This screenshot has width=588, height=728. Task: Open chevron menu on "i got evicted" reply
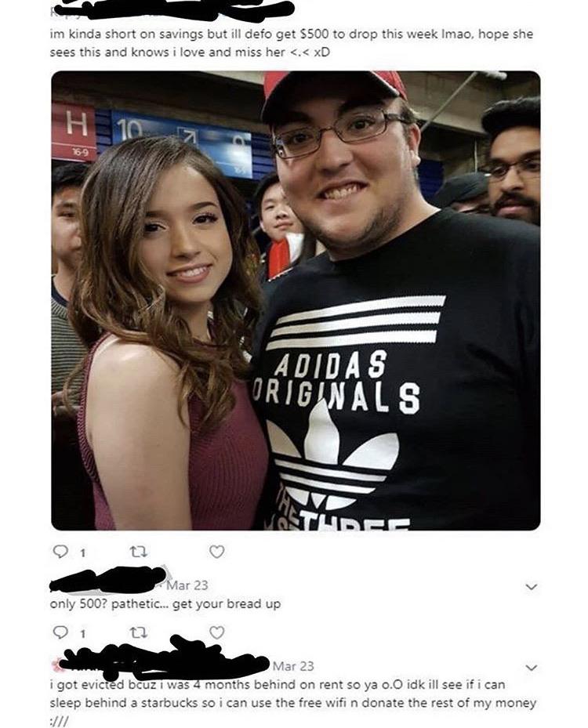point(531,668)
